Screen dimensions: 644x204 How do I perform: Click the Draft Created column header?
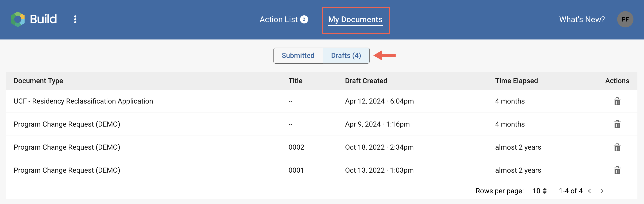[x=366, y=81]
